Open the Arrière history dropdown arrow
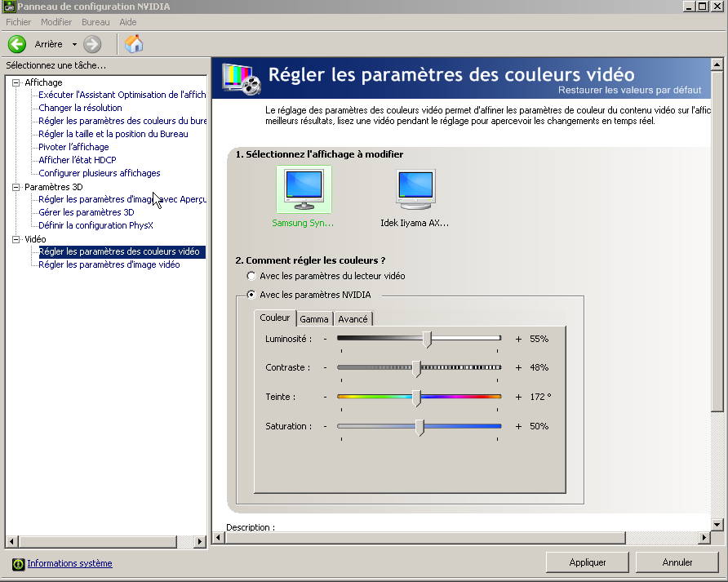Screen dimensions: 728x582 (74, 45)
